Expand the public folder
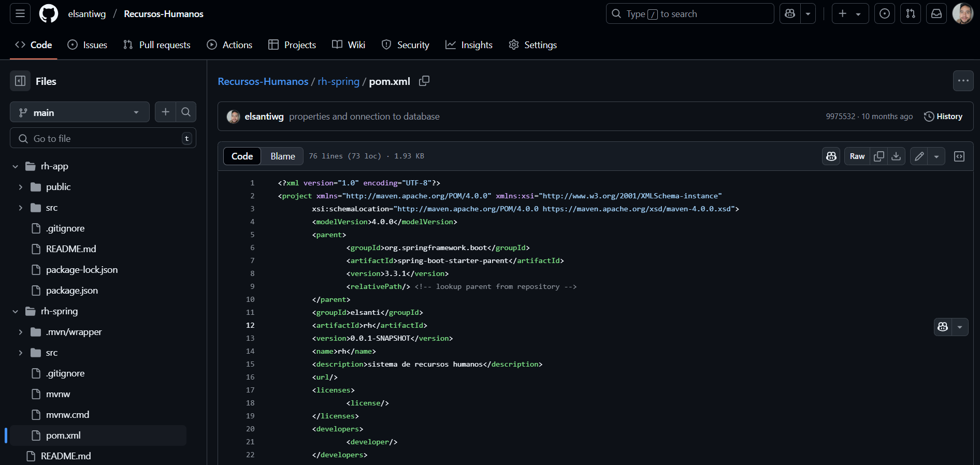The image size is (980, 465). pos(20,187)
